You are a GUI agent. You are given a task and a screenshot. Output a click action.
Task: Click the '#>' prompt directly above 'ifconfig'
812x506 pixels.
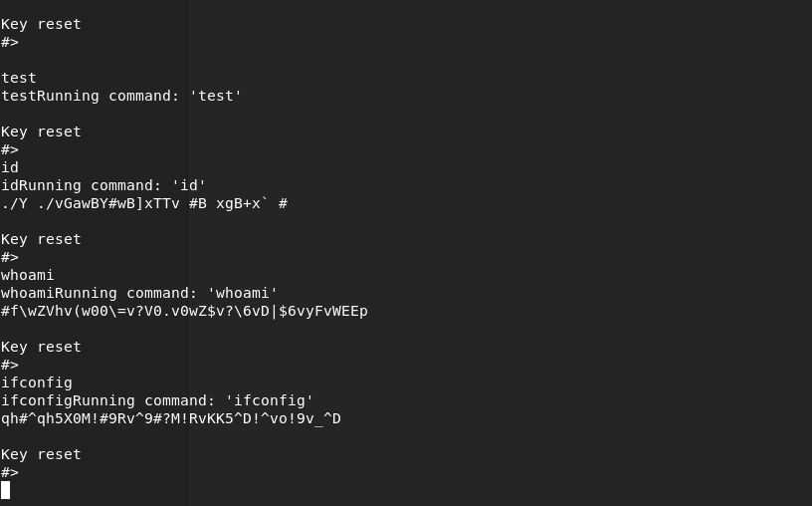(x=10, y=365)
